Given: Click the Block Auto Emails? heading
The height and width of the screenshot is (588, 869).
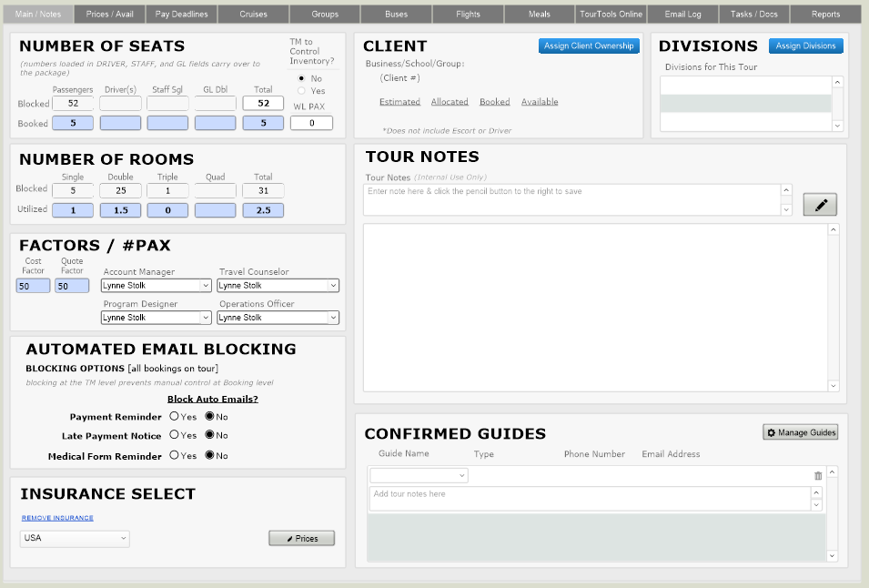Looking at the screenshot, I should coord(213,399).
